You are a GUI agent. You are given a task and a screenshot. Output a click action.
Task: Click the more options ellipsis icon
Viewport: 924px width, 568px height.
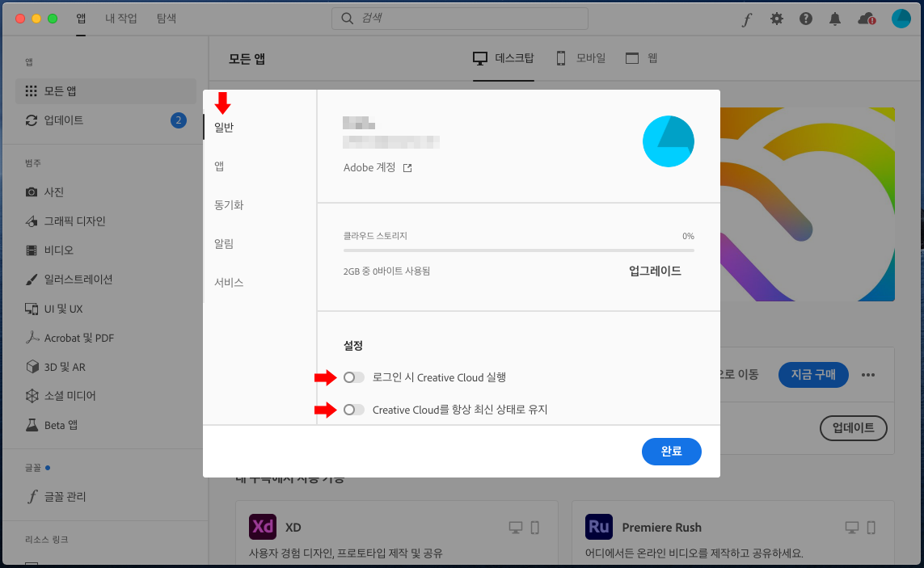tap(868, 375)
